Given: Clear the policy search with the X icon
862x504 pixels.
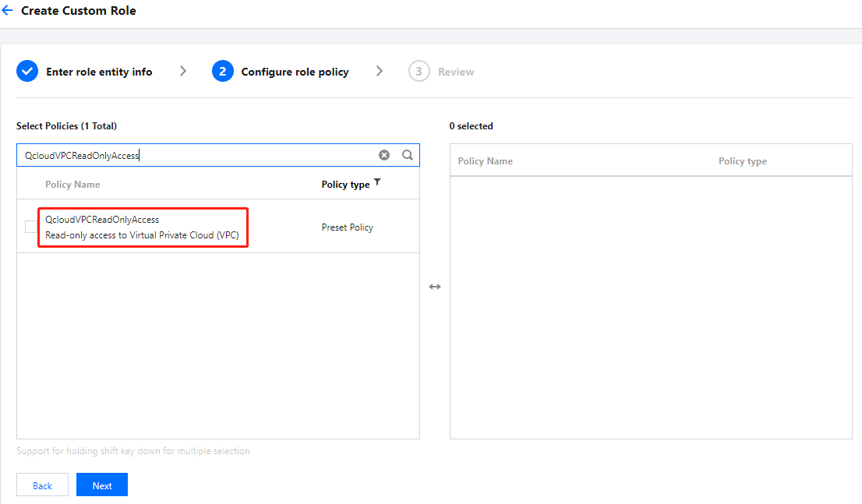Looking at the screenshot, I should [x=384, y=155].
